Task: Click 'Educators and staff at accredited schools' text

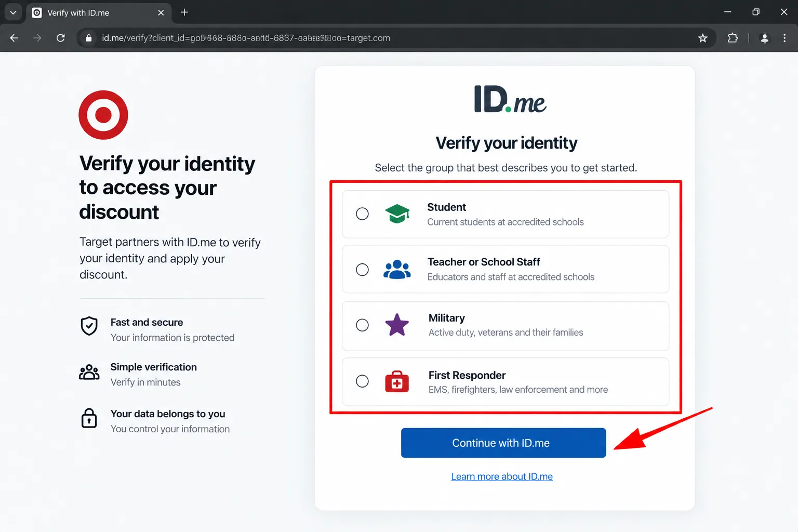Action: pyautogui.click(x=511, y=277)
